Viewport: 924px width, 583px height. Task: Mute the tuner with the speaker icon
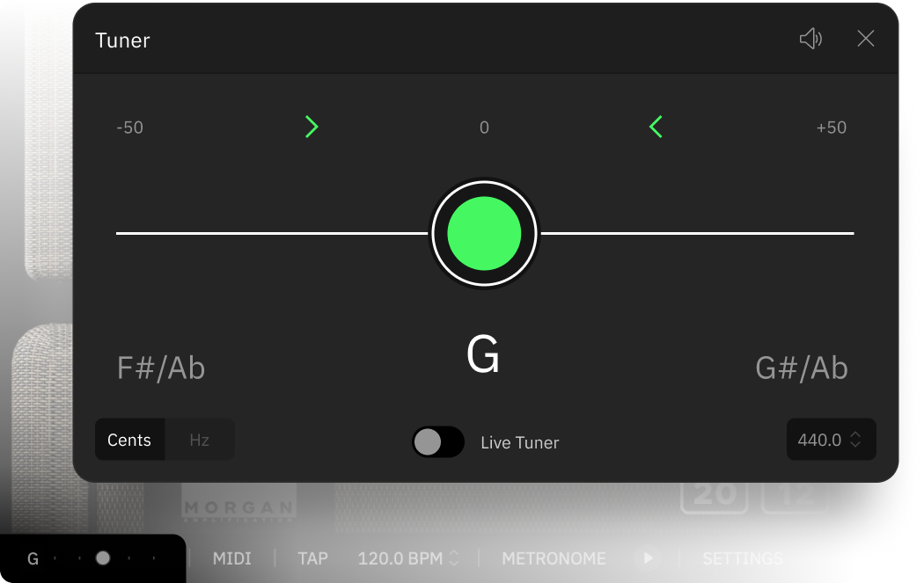pos(810,39)
